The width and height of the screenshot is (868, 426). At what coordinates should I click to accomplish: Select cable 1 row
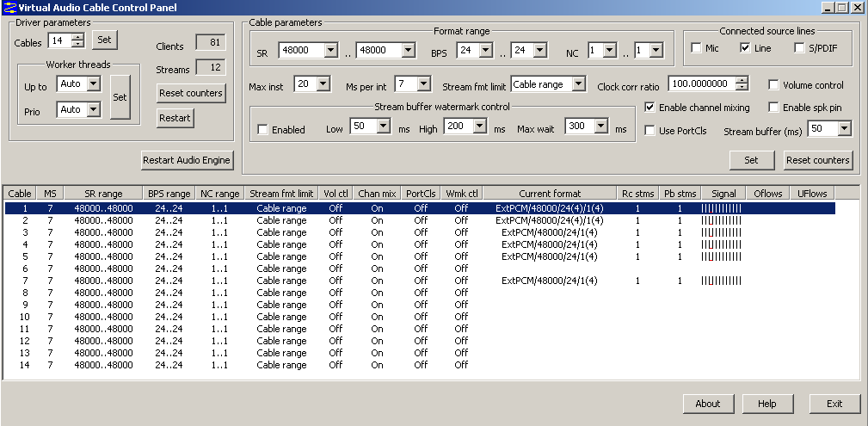click(420, 208)
